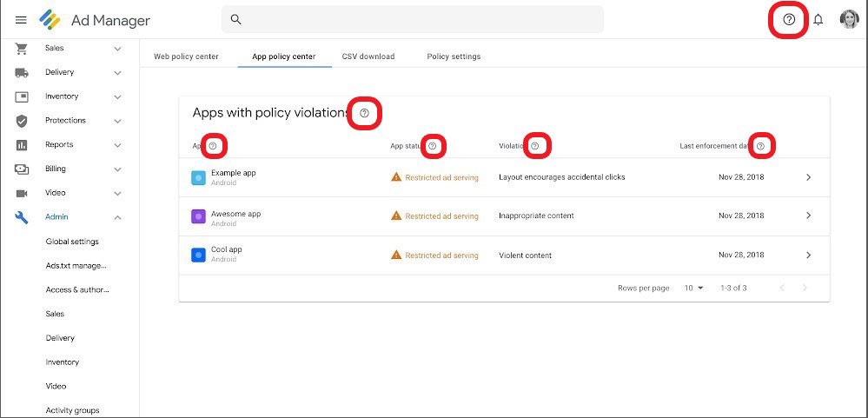Screen dimensions: 868x418
Task: Expand the Billing menu section
Action: click(x=117, y=169)
